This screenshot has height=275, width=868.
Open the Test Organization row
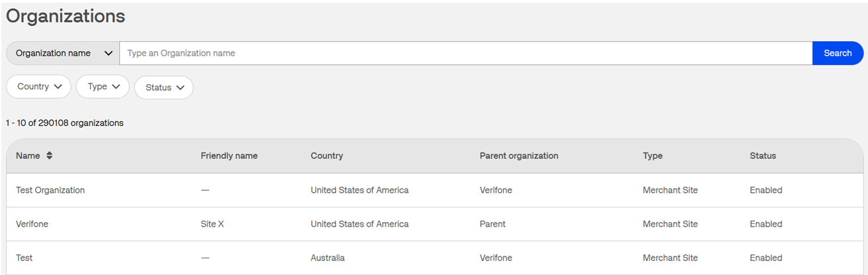pyautogui.click(x=50, y=190)
